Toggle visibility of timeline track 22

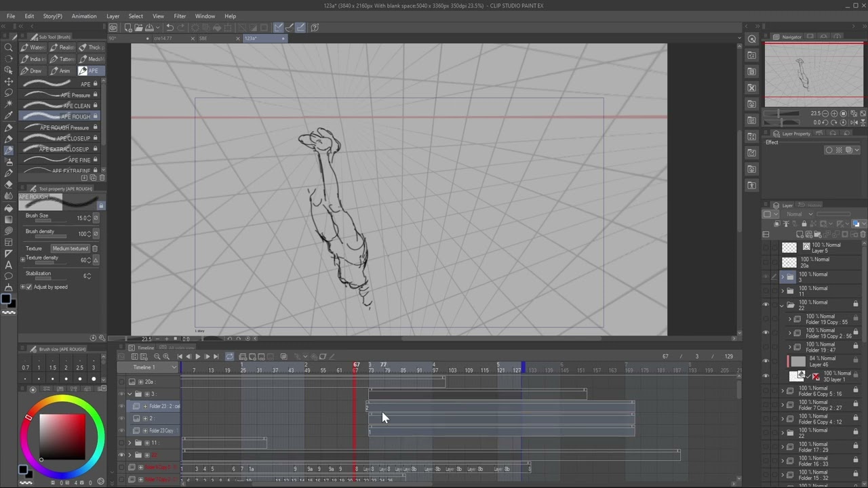click(122, 455)
